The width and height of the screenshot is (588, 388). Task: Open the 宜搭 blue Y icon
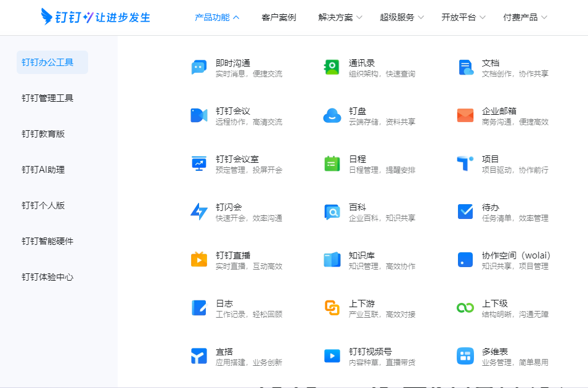198,356
